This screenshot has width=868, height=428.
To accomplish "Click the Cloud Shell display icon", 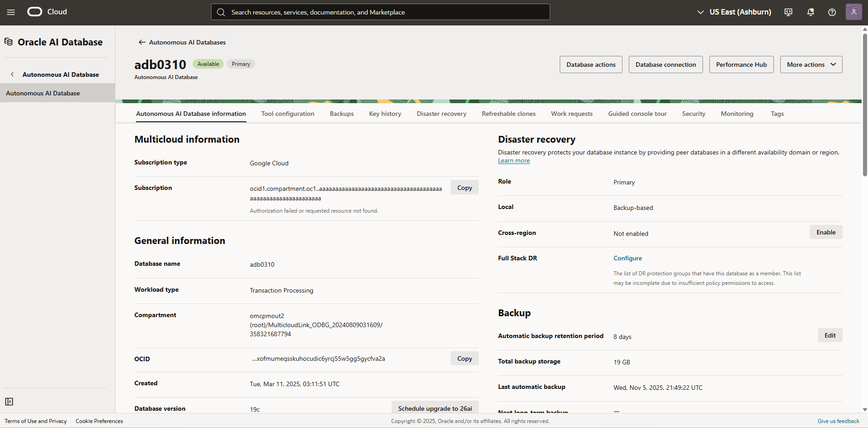I will click(x=788, y=12).
